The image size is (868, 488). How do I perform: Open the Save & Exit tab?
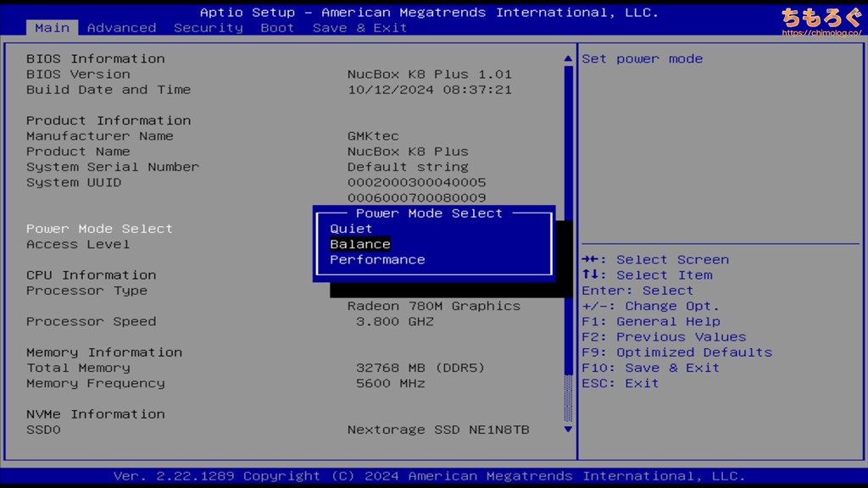pos(359,28)
